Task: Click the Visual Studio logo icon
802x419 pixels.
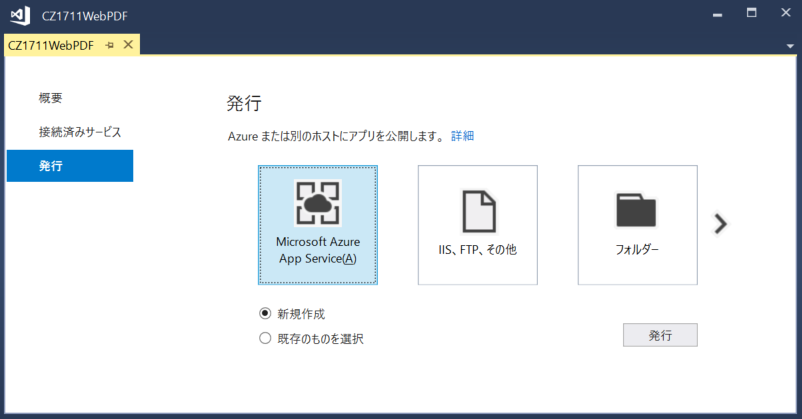Action: point(20,16)
